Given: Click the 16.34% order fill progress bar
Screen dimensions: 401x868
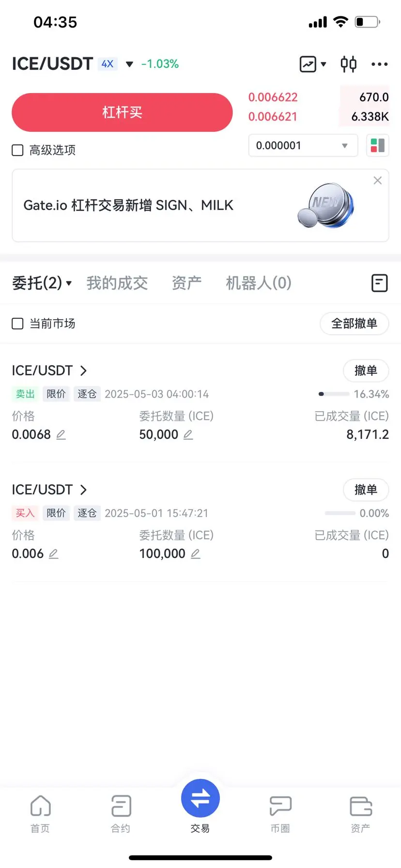Looking at the screenshot, I should click(334, 394).
